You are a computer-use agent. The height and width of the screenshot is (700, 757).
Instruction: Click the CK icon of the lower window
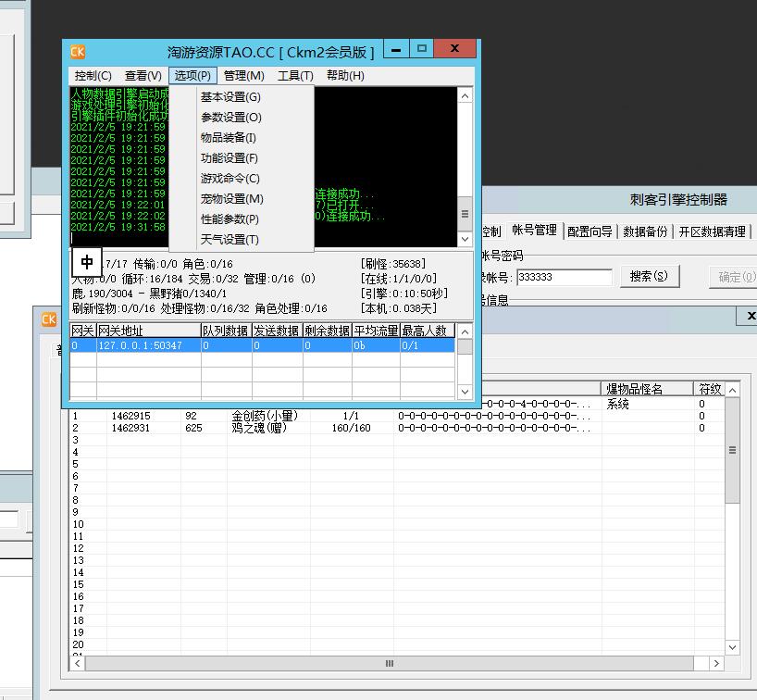point(49,319)
